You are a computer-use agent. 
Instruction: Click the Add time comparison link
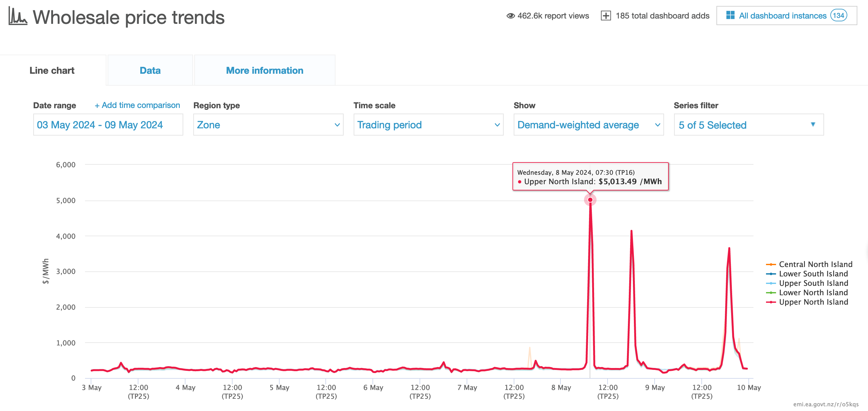tap(137, 105)
